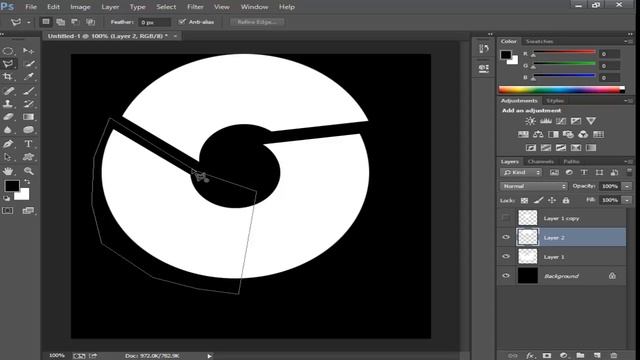This screenshot has width=640, height=360.
Task: Add a Photo Filter adjustment
Action: click(x=568, y=134)
